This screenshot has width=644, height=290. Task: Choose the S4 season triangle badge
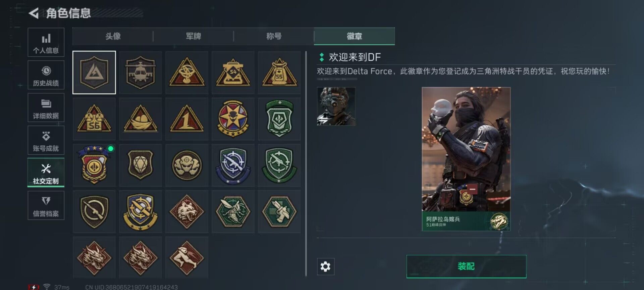[233, 72]
